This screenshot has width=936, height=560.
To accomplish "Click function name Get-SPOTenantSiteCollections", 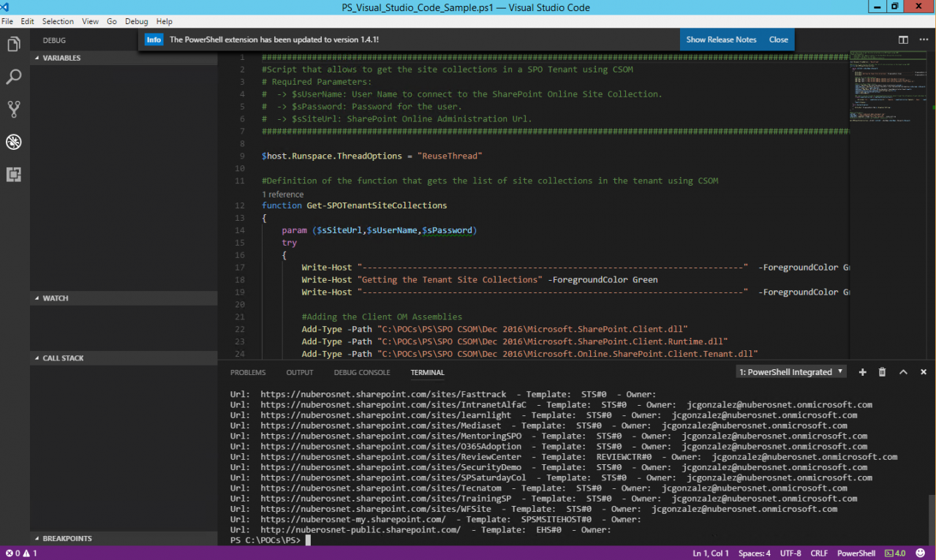I will tap(377, 205).
